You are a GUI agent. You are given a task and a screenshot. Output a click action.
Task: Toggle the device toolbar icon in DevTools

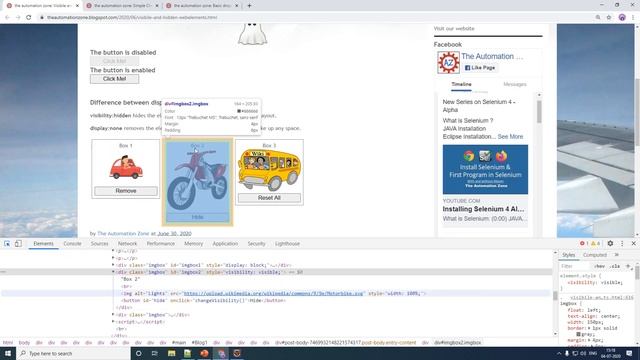[18, 243]
